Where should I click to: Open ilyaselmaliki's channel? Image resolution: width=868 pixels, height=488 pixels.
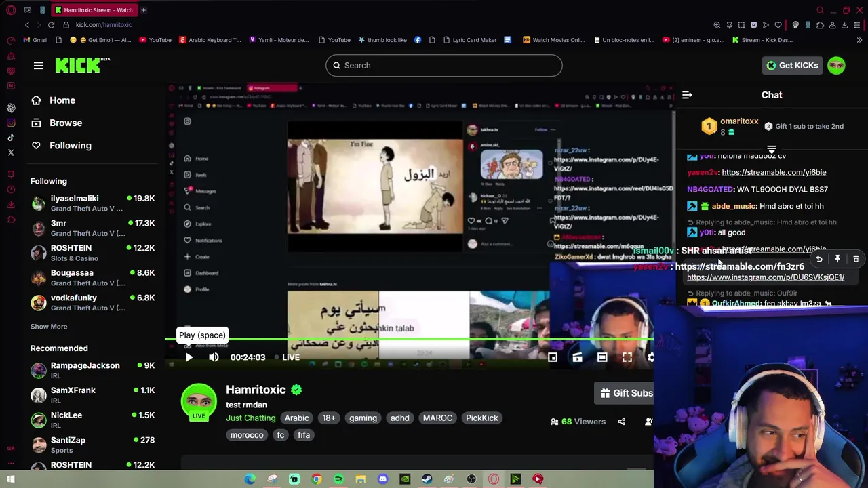click(x=93, y=203)
